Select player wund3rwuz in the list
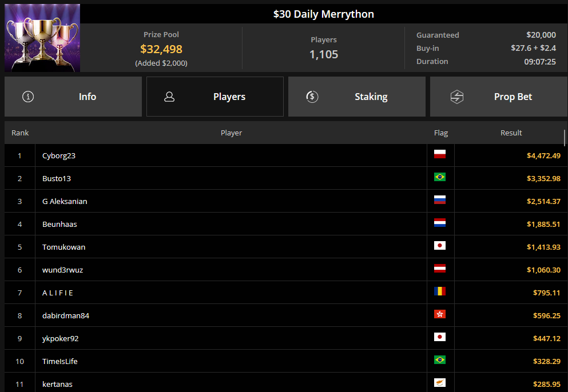The width and height of the screenshot is (568, 392). (62, 270)
